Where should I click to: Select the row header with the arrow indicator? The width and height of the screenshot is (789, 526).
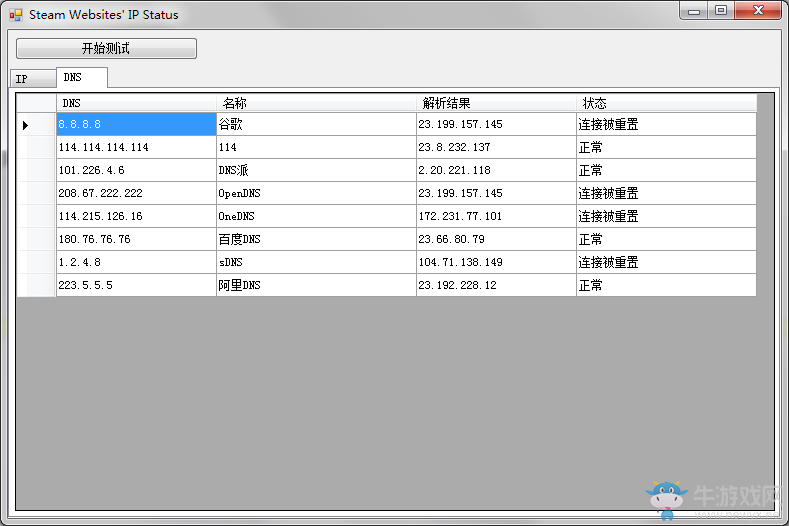click(x=36, y=124)
